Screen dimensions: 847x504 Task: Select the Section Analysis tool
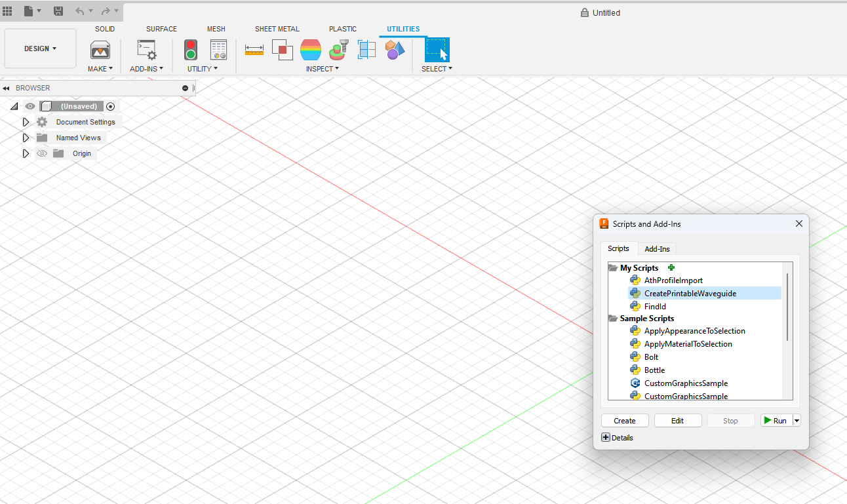point(366,50)
